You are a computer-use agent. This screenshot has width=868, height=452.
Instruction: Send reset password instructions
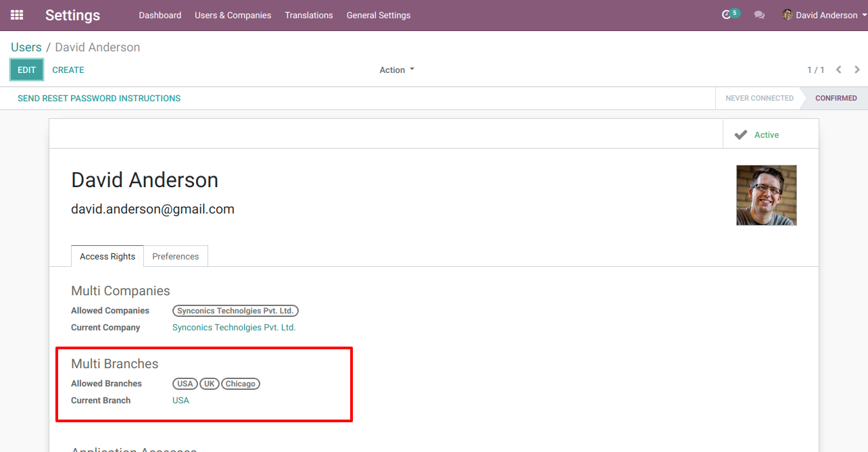click(99, 98)
